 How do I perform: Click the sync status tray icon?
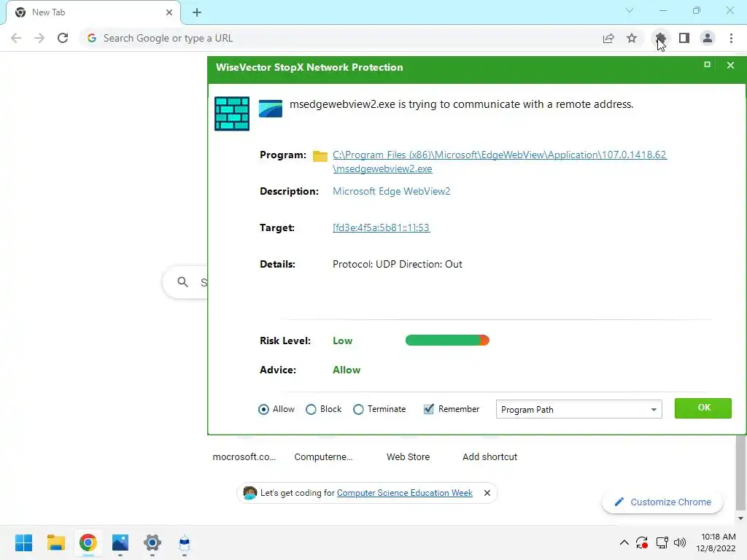point(642,542)
